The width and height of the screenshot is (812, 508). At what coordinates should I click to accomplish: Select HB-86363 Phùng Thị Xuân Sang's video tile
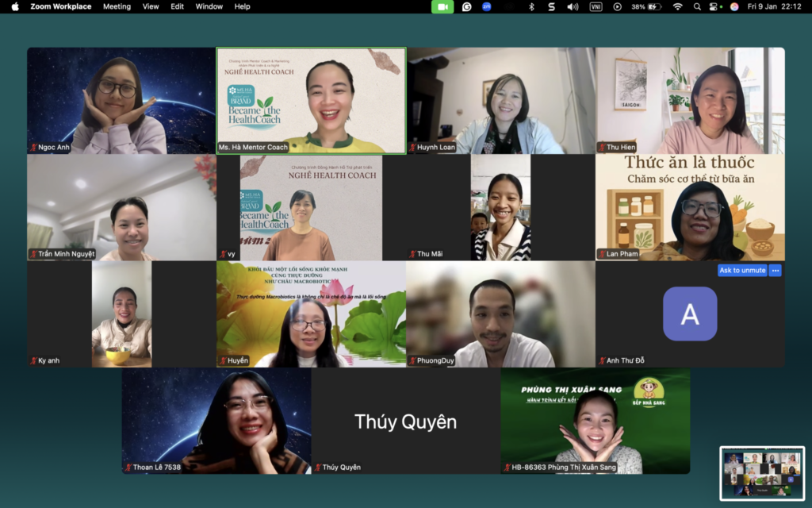tap(595, 421)
